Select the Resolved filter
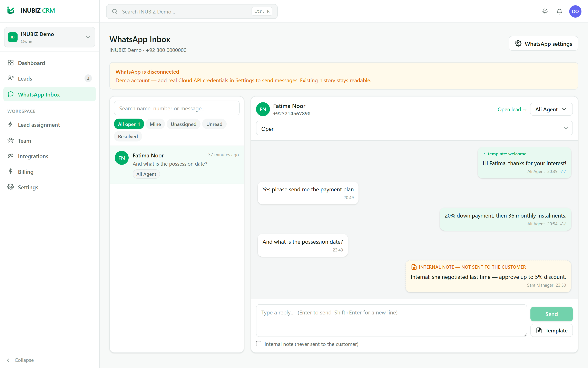Viewport: 588px width, 368px height. 128,136
